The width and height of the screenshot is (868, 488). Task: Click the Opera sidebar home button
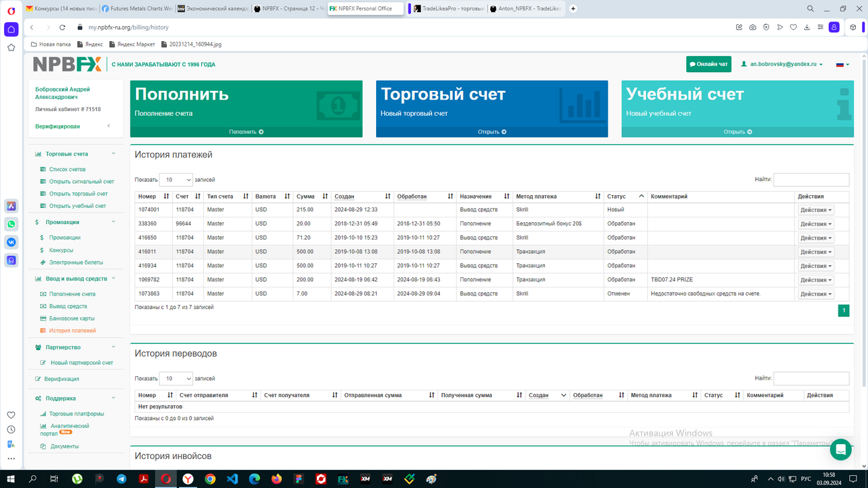pos(11,29)
